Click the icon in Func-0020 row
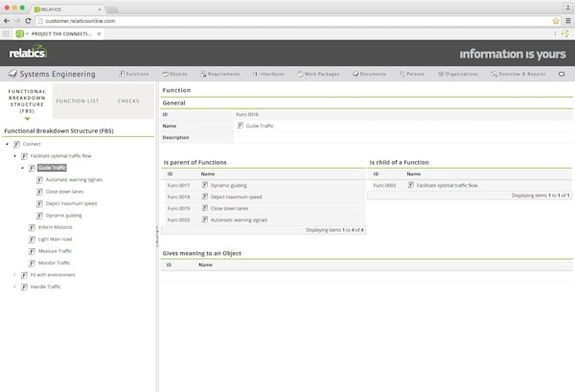This screenshot has width=575, height=392. click(x=205, y=219)
